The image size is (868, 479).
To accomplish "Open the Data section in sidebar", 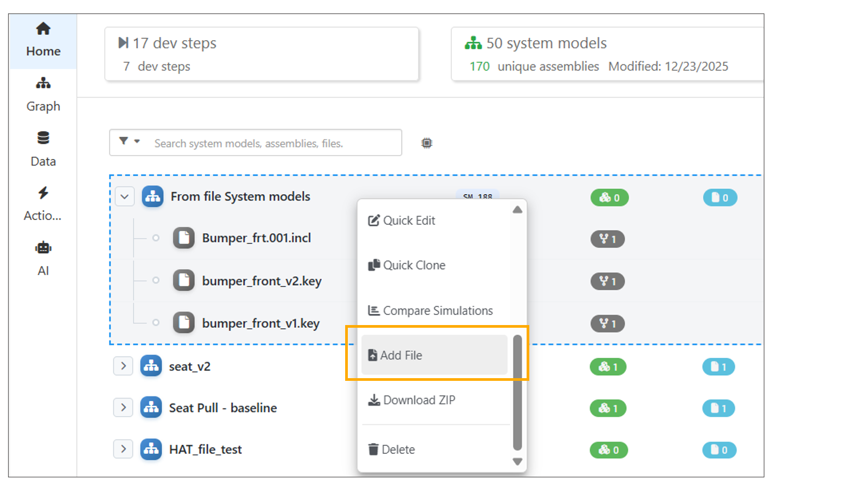I will click(x=43, y=149).
